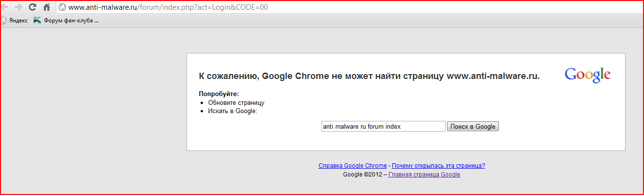644x195 pixels.
Task: Reload the current page
Action: [33, 7]
